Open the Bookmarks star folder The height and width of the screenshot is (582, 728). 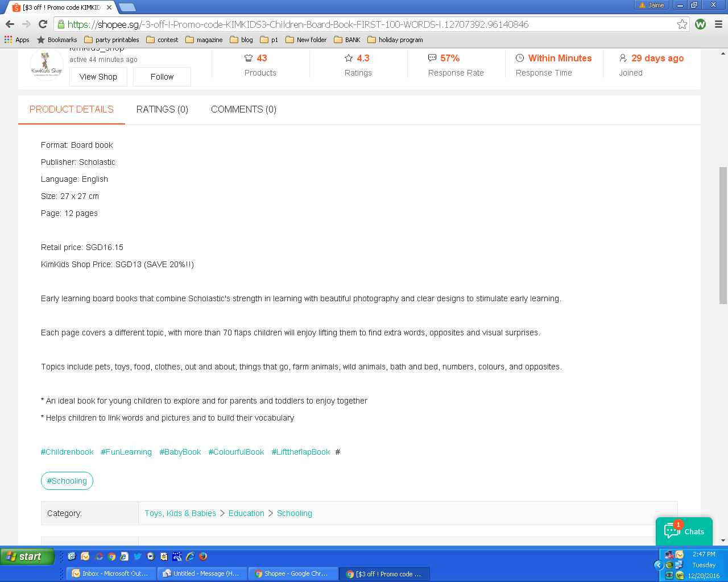[x=57, y=40]
